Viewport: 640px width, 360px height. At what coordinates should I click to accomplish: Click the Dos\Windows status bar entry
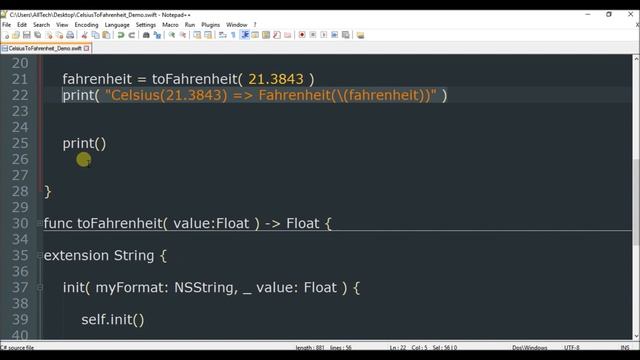point(529,348)
